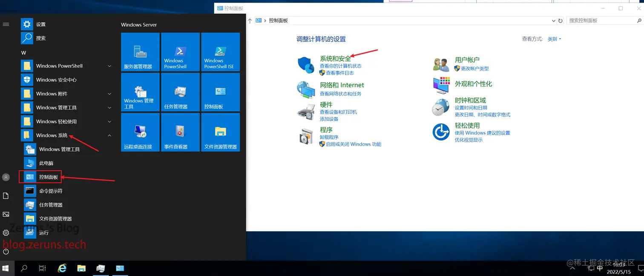Click the 系统和安全 shield icon
This screenshot has width=644, height=276.
click(305, 65)
